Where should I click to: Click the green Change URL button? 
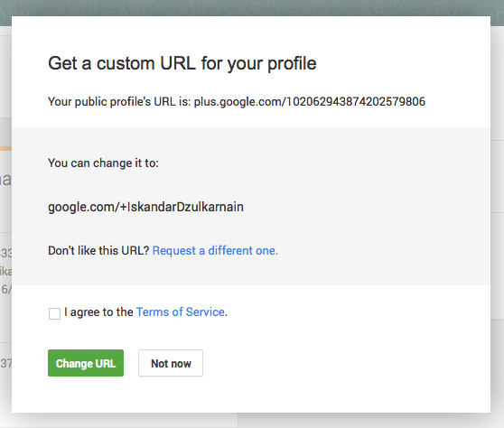point(86,363)
